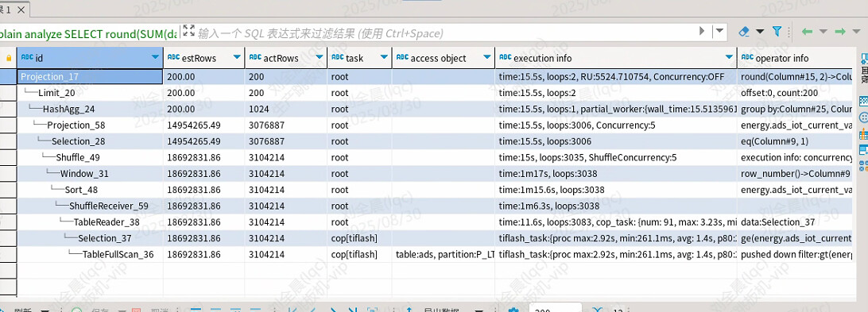Image resolution: width=868 pixels, height=312 pixels.
Task: Clear filters with the eraser icon
Action: point(745,32)
